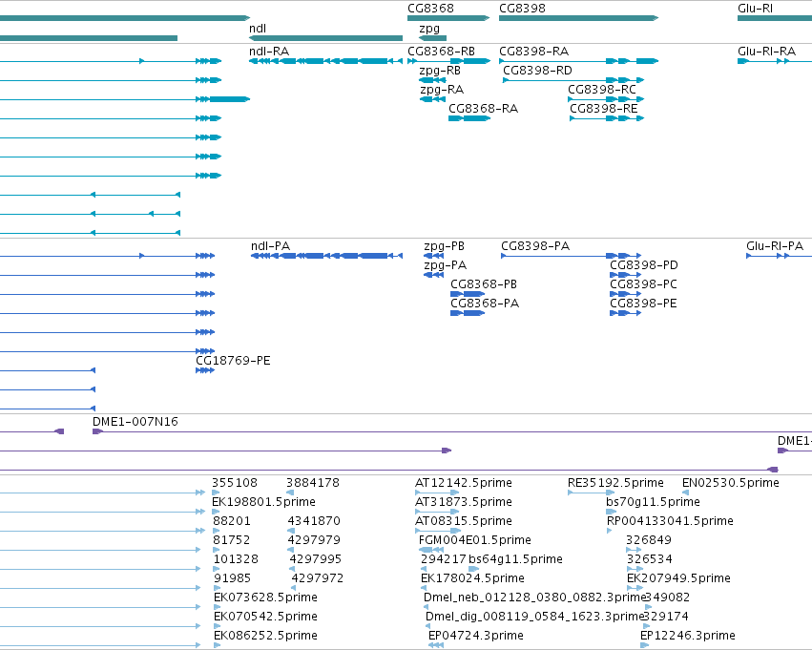Click EST RE35192.5prime
This screenshot has width=812, height=650.
pyautogui.click(x=615, y=483)
